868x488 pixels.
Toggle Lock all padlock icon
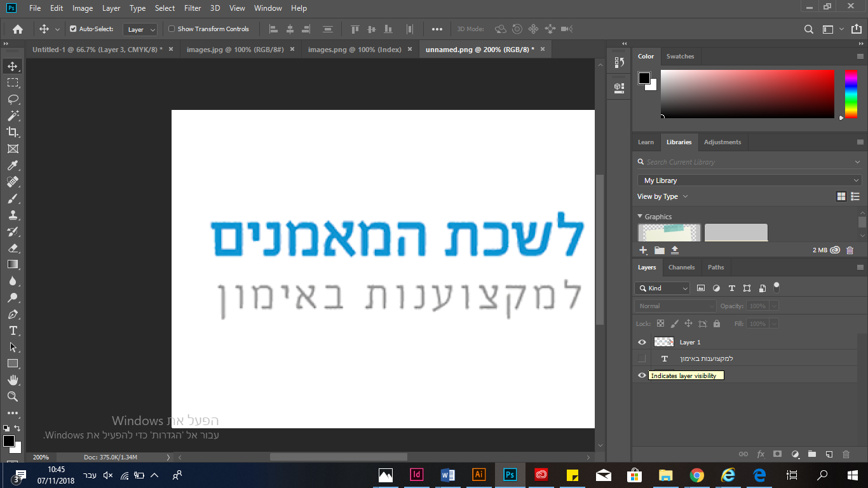click(717, 324)
